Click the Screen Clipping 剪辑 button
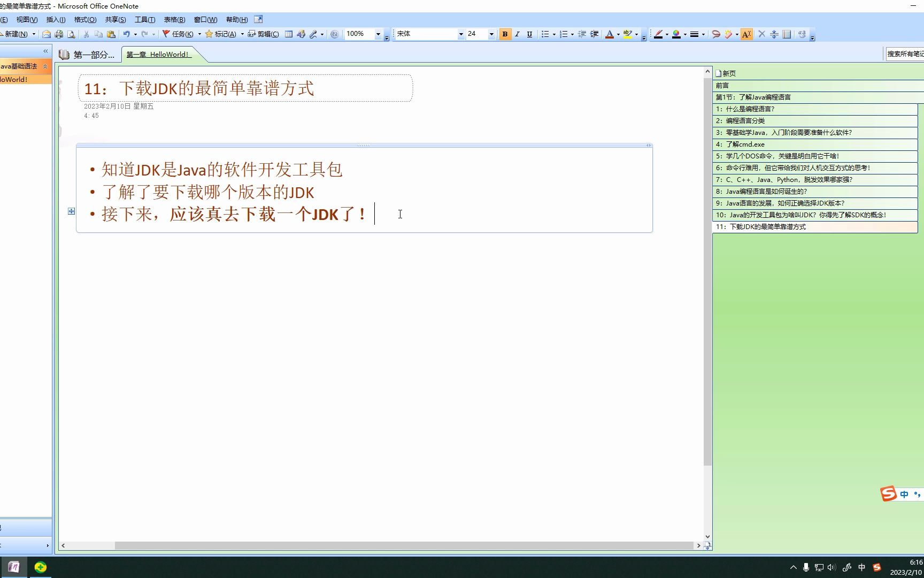The width and height of the screenshot is (924, 578). tap(263, 34)
